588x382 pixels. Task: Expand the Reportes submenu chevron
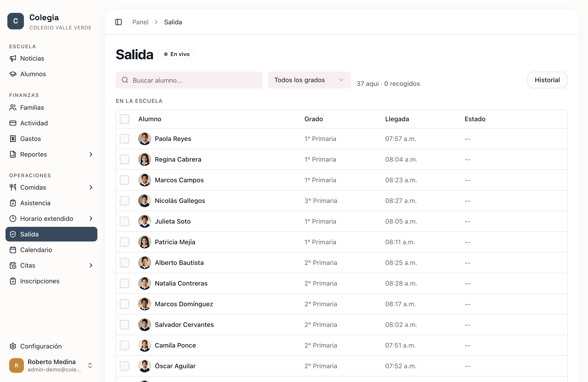91,154
